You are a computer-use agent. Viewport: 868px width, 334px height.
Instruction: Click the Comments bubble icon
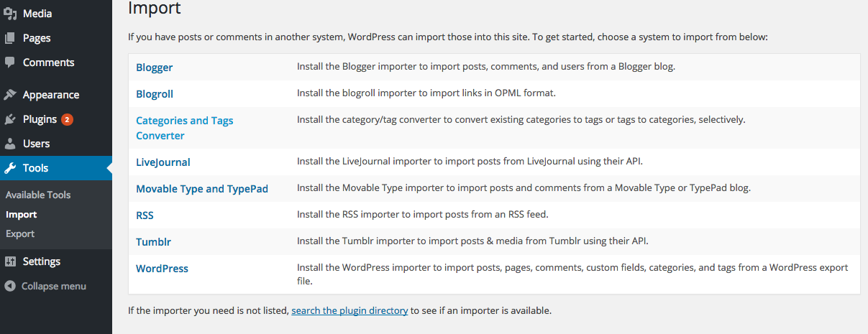pos(10,62)
